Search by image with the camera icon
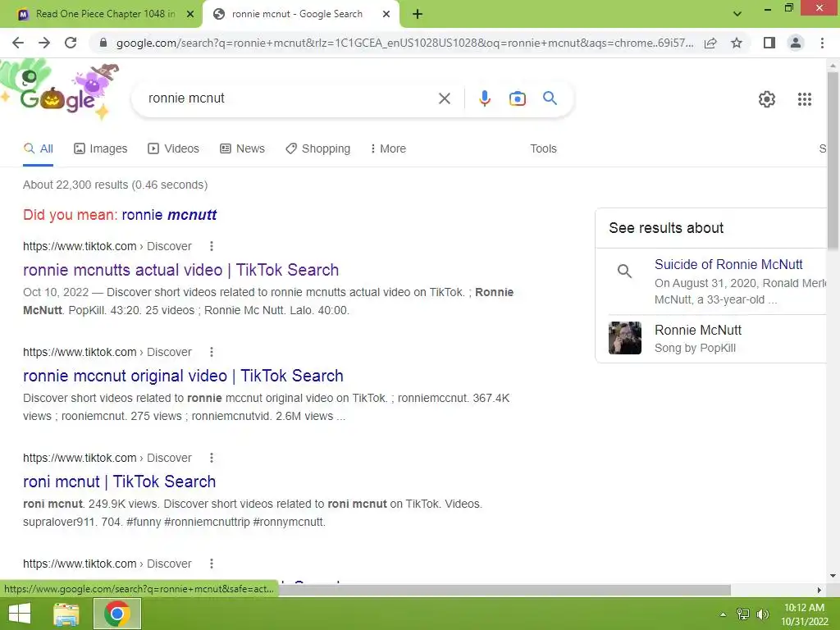 (517, 98)
